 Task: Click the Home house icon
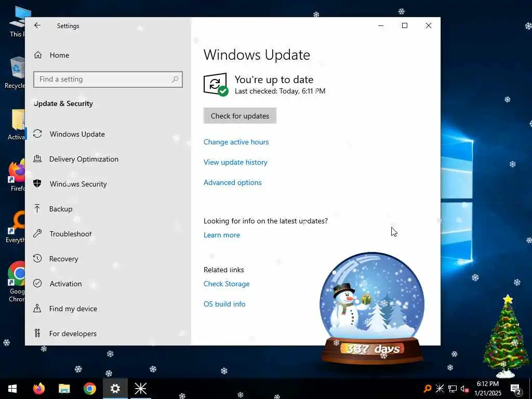(x=37, y=55)
